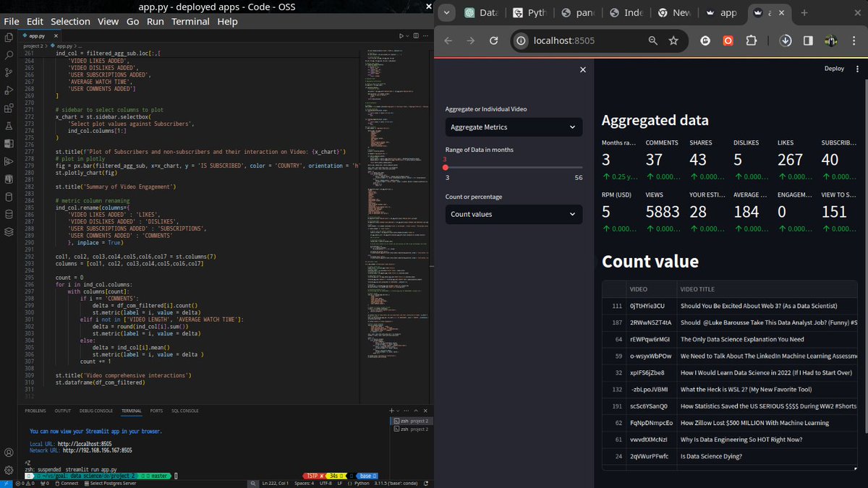Open the browser profile avatar
The width and height of the screenshot is (868, 488).
click(x=831, y=41)
